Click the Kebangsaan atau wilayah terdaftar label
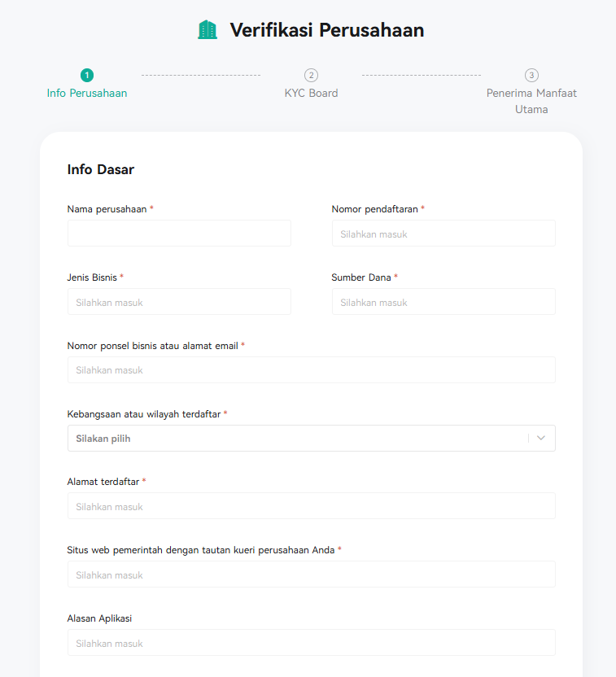This screenshot has width=616, height=677. [x=144, y=414]
